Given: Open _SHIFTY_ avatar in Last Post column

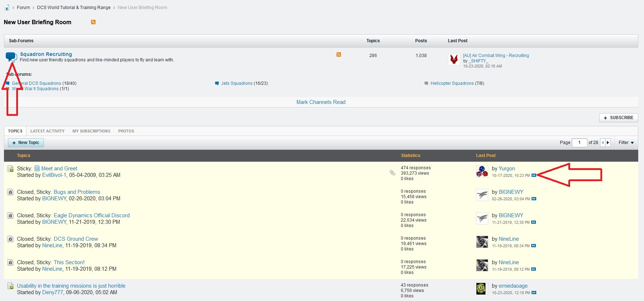Looking at the screenshot, I should coord(454,59).
